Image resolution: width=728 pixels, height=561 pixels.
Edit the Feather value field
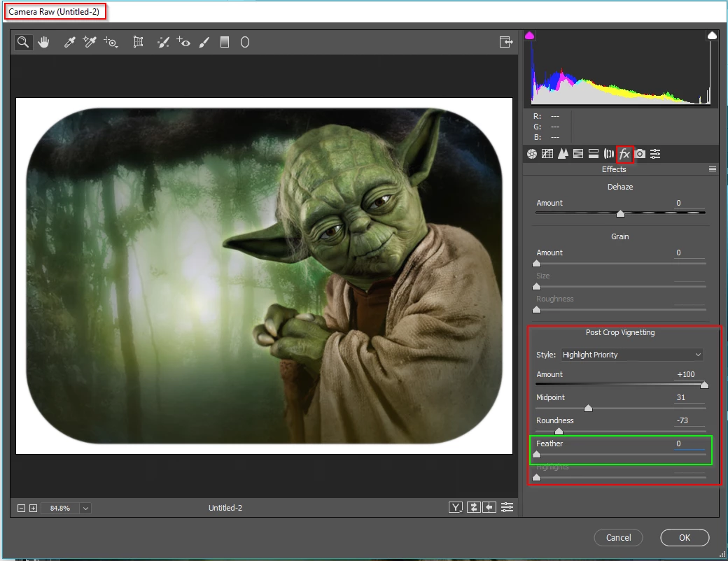[689, 443]
